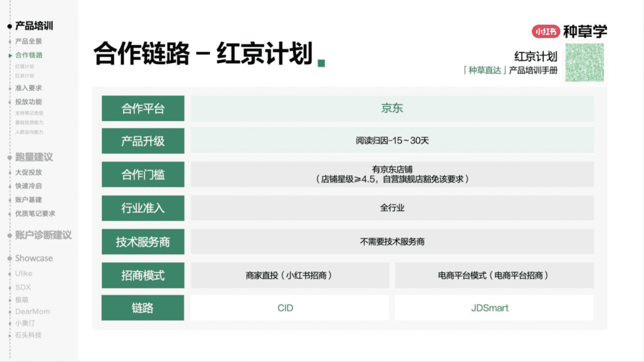Click the 不需要技术服务商 cell

click(x=392, y=241)
